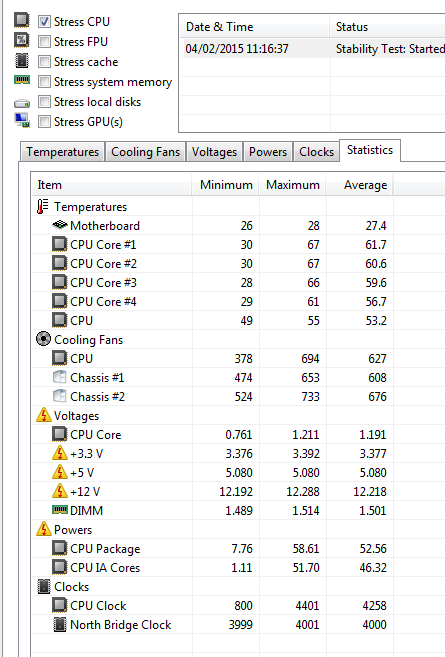This screenshot has width=445, height=657.
Task: Click the warning icon of Voltages group
Action: pos(44,415)
